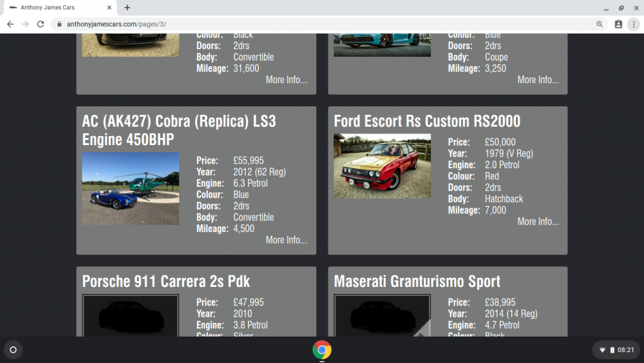Click the 4.7 Petrol engine value
This screenshot has height=363, width=644.
tap(502, 325)
